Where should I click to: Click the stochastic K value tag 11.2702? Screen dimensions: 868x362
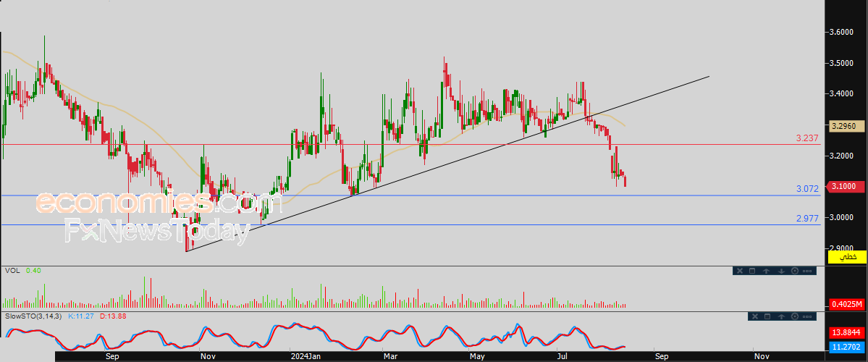[x=846, y=347]
